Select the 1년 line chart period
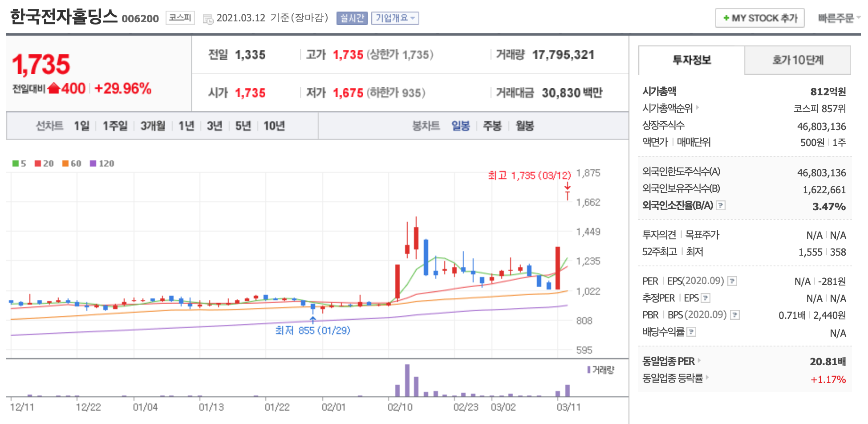Viewport: 868px width, 424px height. (x=187, y=126)
